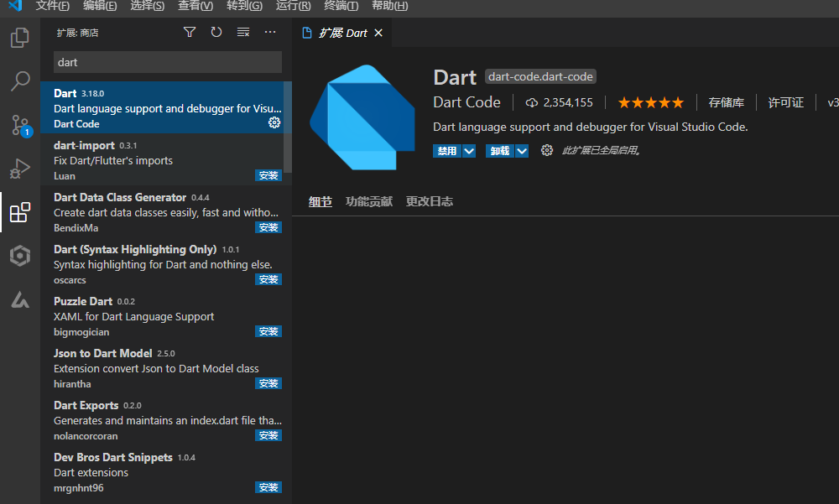This screenshot has height=504, width=839.
Task: Select the Dart 3.18.0 extension entry
Action: [x=166, y=107]
